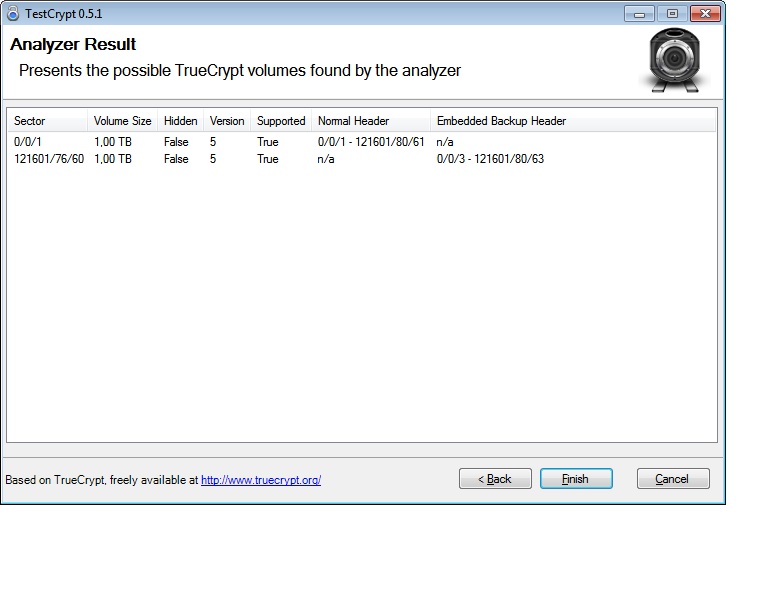Viewport: 768px width, 614px height.
Task: Click n/a normal header in 121601/76/60 row
Action: click(x=326, y=159)
